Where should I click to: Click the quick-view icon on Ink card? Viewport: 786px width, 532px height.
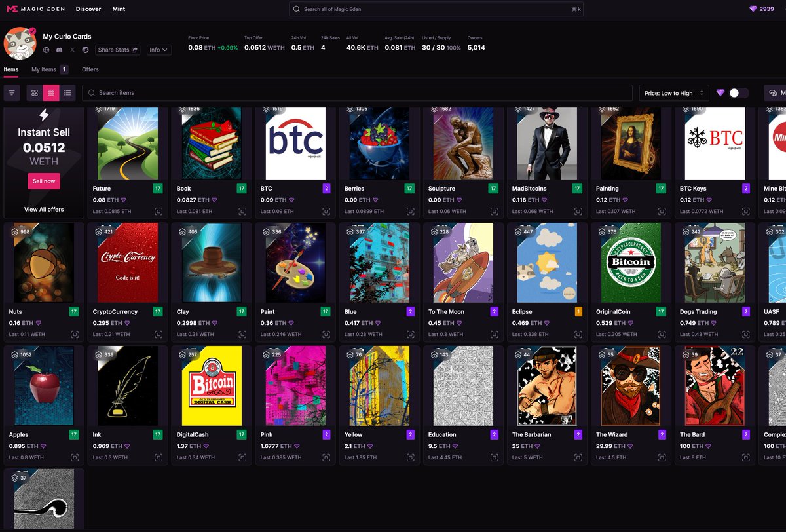coord(159,458)
